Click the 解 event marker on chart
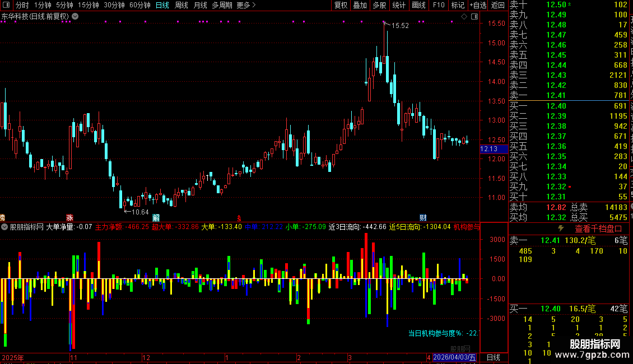This screenshot has height=364, width=633. 156,217
